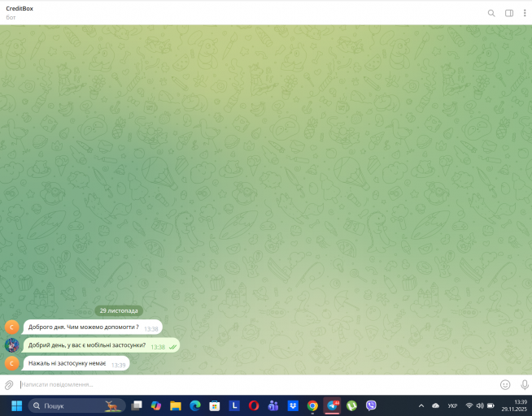The image size is (532, 416).
Task: Search within the CreditBox chat
Action: coord(491,13)
